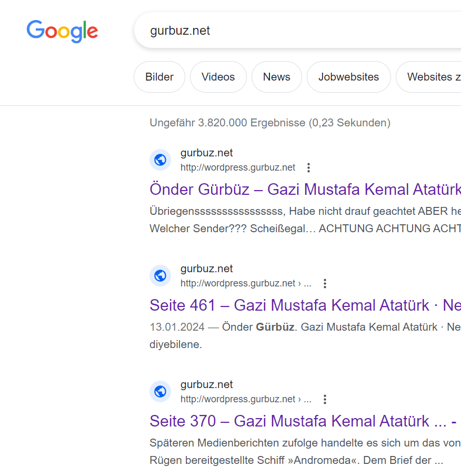Switch to Videos filter
Viewport: 461px width, 476px height.
218,77
